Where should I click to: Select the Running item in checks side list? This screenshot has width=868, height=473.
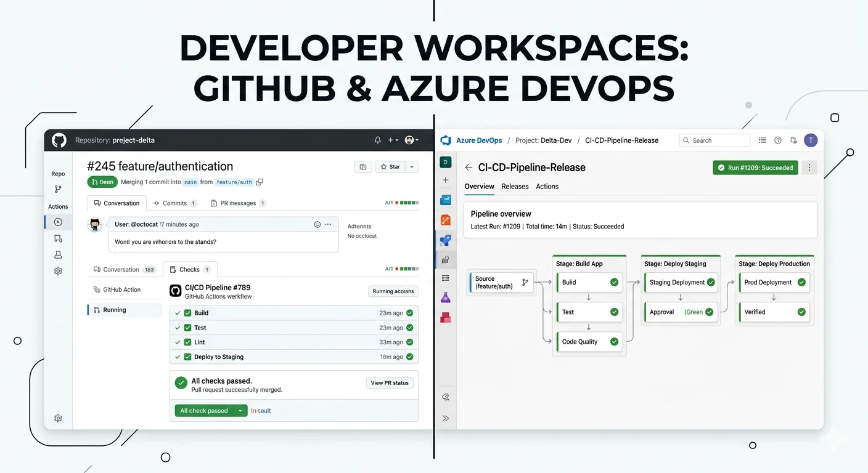pos(125,310)
